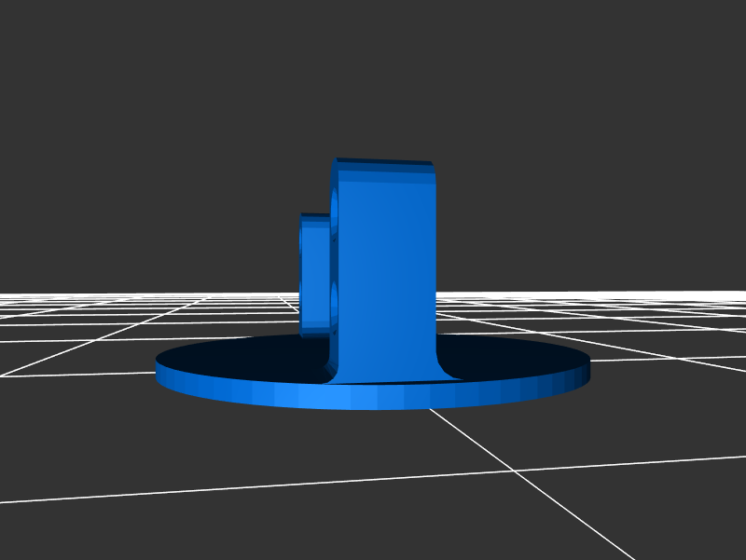The height and width of the screenshot is (560, 746).
Task: Select the top edge of the smaller block
Action: 315,216
